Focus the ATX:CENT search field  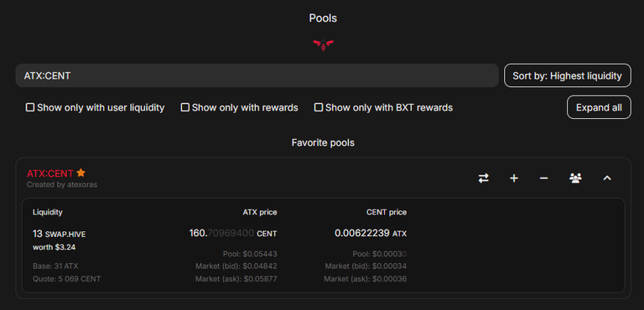pos(257,75)
